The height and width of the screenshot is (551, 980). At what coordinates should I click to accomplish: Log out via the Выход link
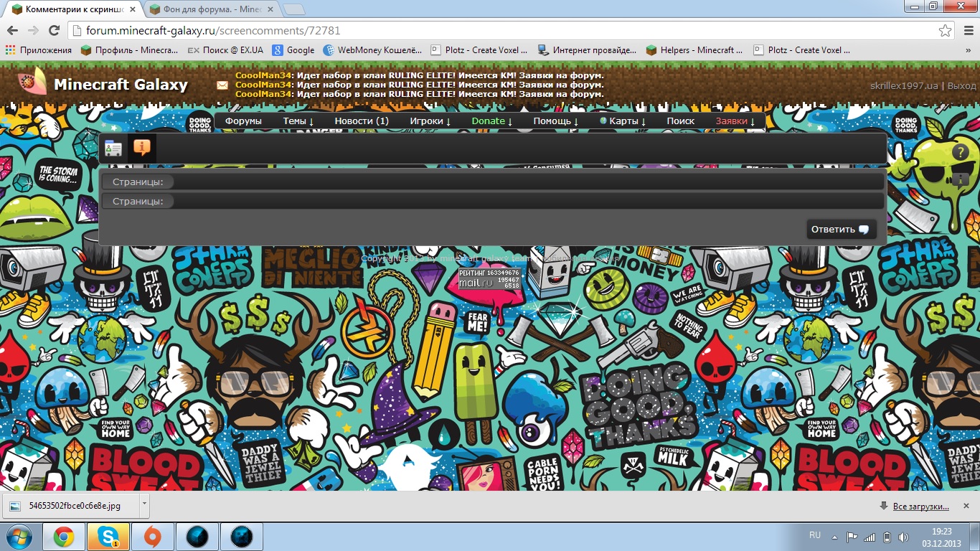[961, 85]
